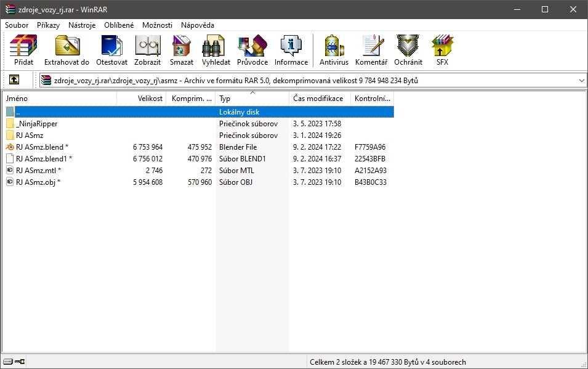Click the size value 6 753 964
Viewport: 588px width, 369px height.
pyautogui.click(x=148, y=147)
